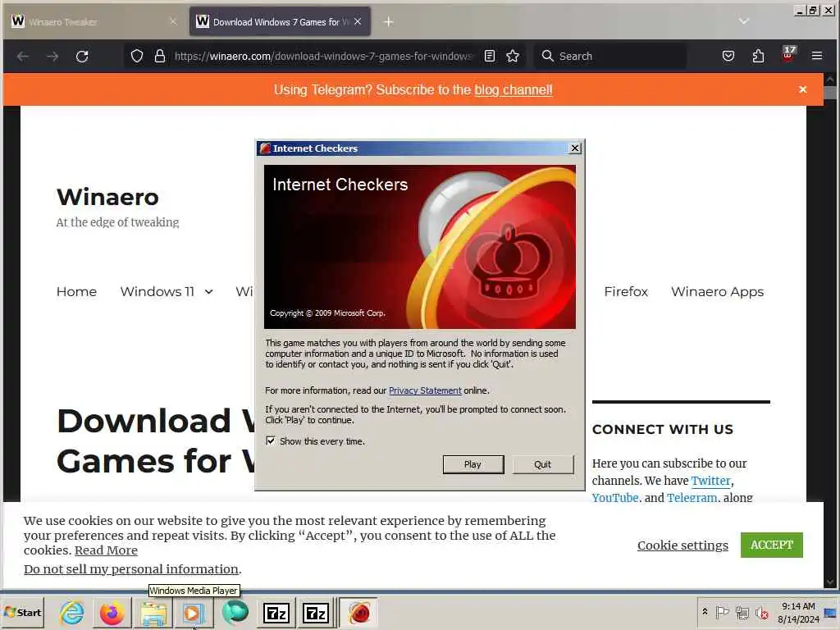The height and width of the screenshot is (630, 840).
Task: Click the network tray icon
Action: pos(742,612)
